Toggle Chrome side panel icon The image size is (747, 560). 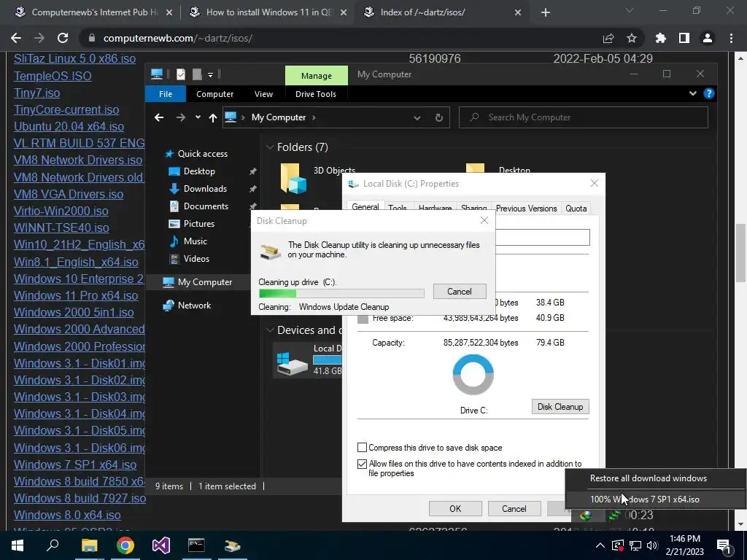(684, 38)
